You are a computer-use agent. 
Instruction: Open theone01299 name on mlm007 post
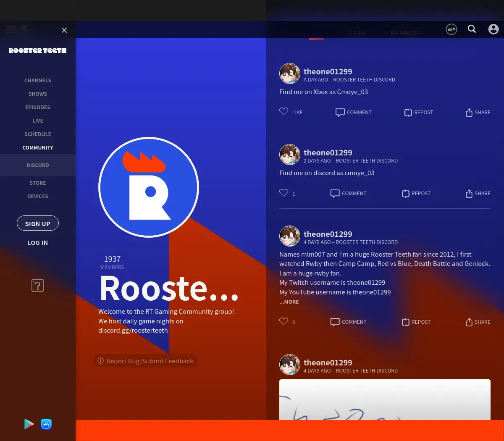coord(328,234)
